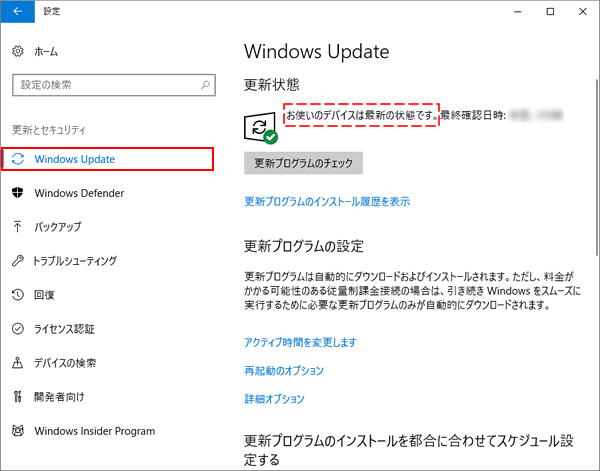Open the トラブルシューティング section
Viewport: 600px width, 471px height.
point(75,261)
